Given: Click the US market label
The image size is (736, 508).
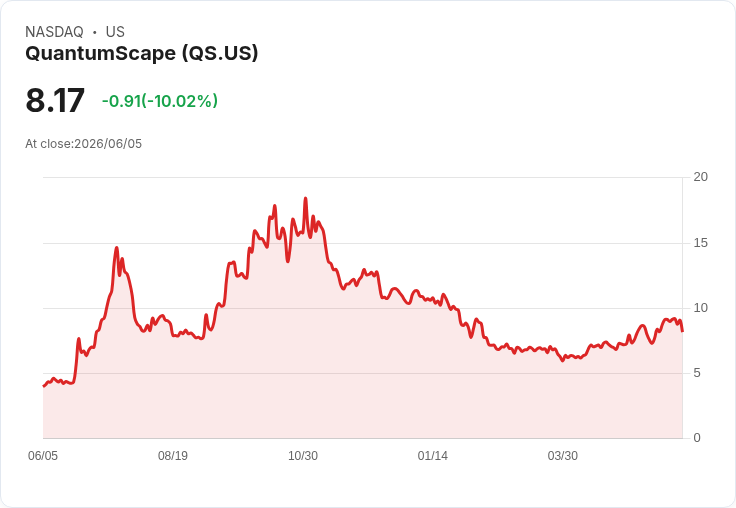Looking at the screenshot, I should click(x=115, y=32).
